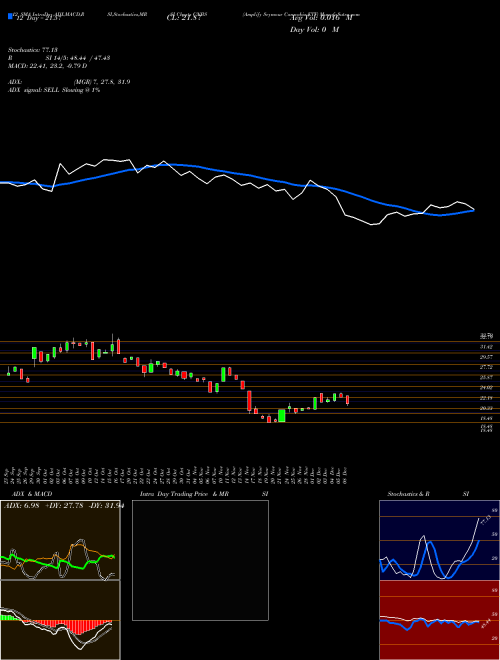Open the red RSI chart panel
The width and height of the screenshot is (500, 660).
pyautogui.click(x=439, y=620)
